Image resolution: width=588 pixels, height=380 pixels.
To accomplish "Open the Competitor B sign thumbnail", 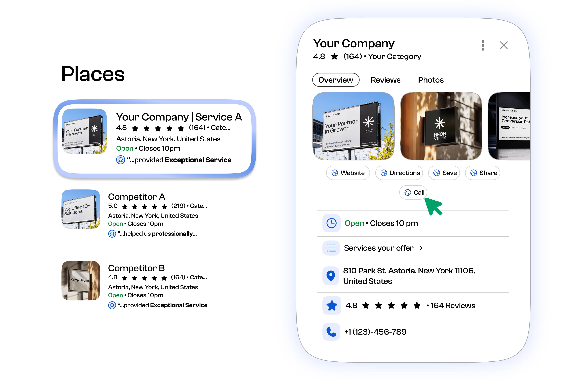I will pos(81,280).
